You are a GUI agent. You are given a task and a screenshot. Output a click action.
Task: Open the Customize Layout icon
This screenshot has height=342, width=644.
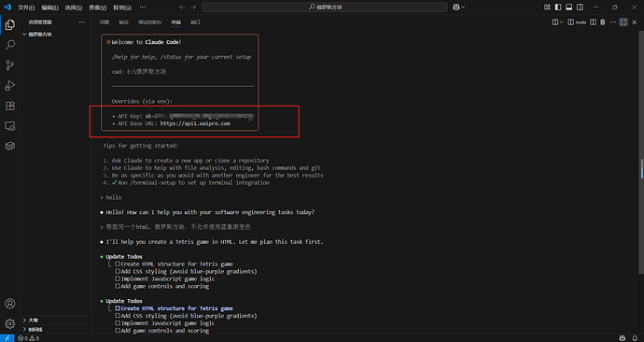pyautogui.click(x=547, y=7)
